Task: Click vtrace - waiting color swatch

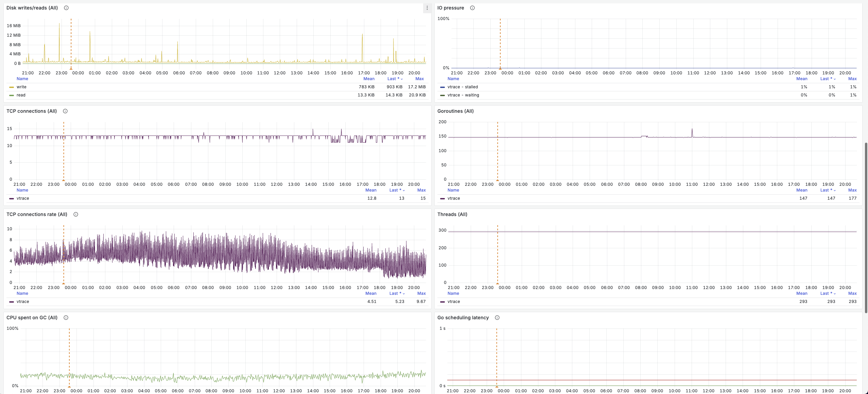Action: point(442,95)
